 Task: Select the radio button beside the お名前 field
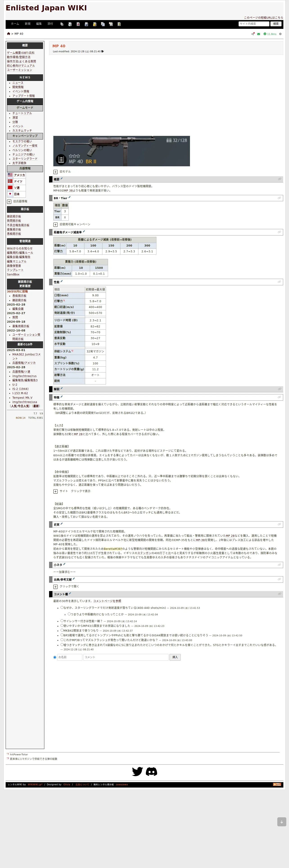pyautogui.click(x=55, y=657)
